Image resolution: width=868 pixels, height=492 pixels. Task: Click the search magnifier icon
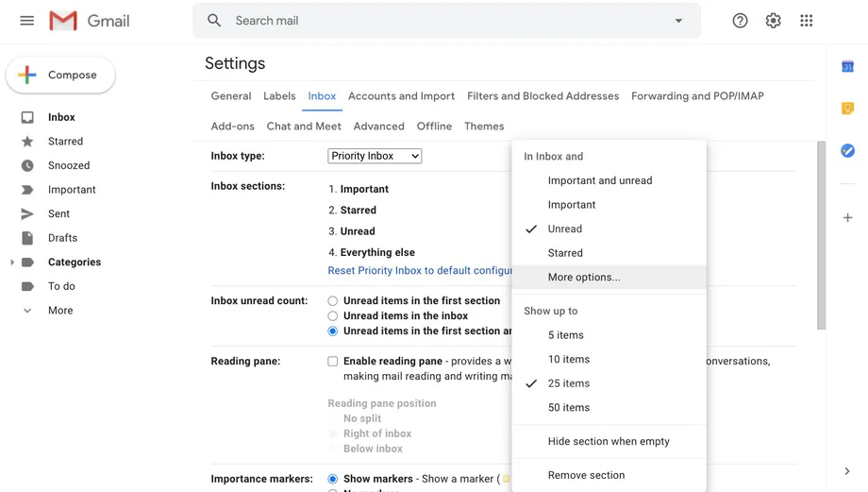coord(214,21)
